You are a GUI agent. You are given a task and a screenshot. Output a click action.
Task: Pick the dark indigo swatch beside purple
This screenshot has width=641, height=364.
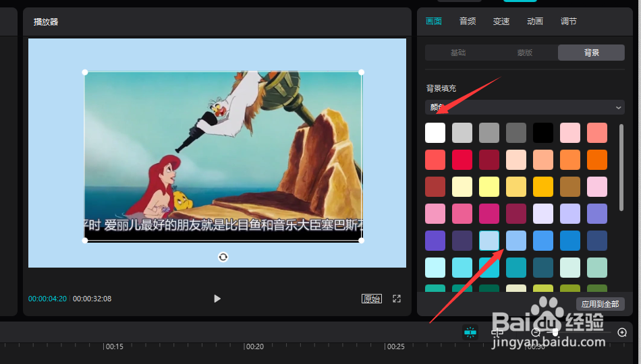pyautogui.click(x=462, y=241)
